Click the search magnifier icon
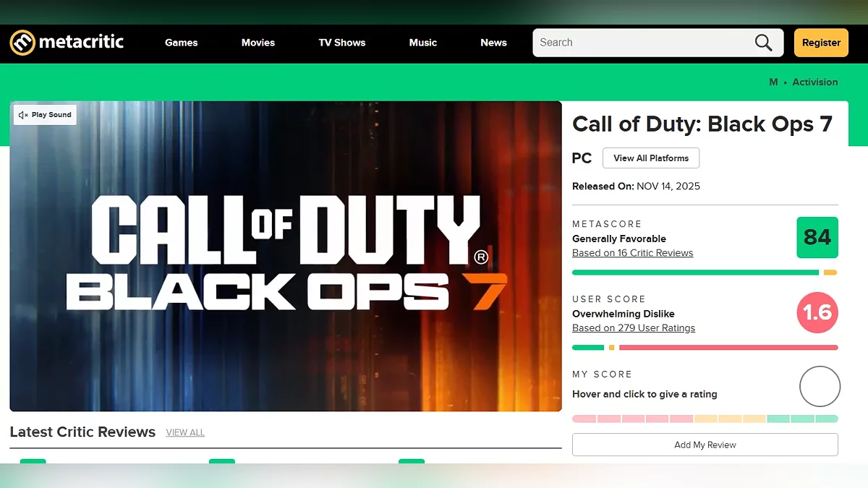 click(x=763, y=43)
